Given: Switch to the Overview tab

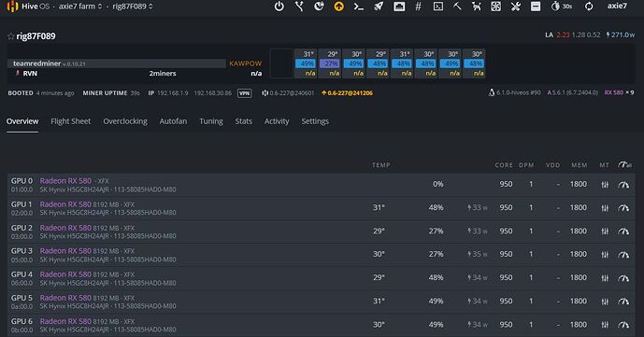Looking at the screenshot, I should [22, 121].
